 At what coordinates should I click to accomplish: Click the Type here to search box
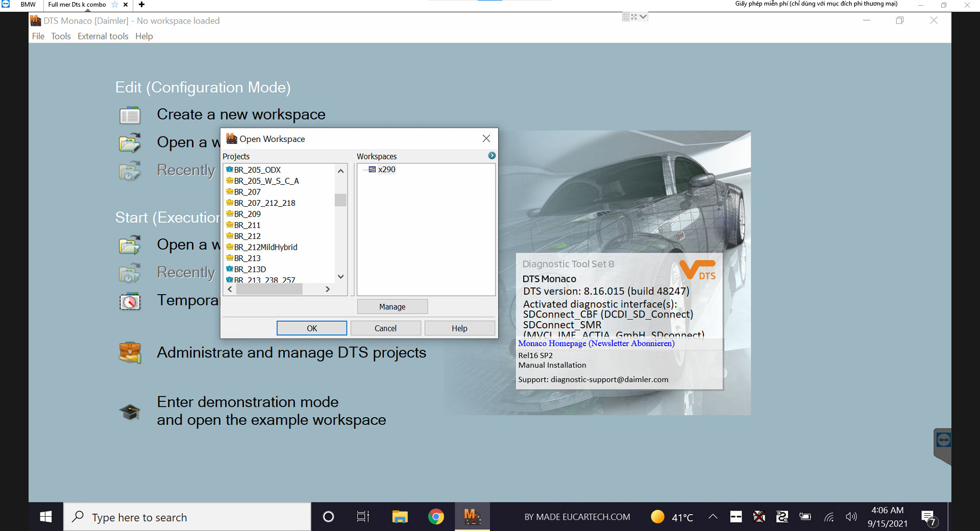click(x=187, y=517)
